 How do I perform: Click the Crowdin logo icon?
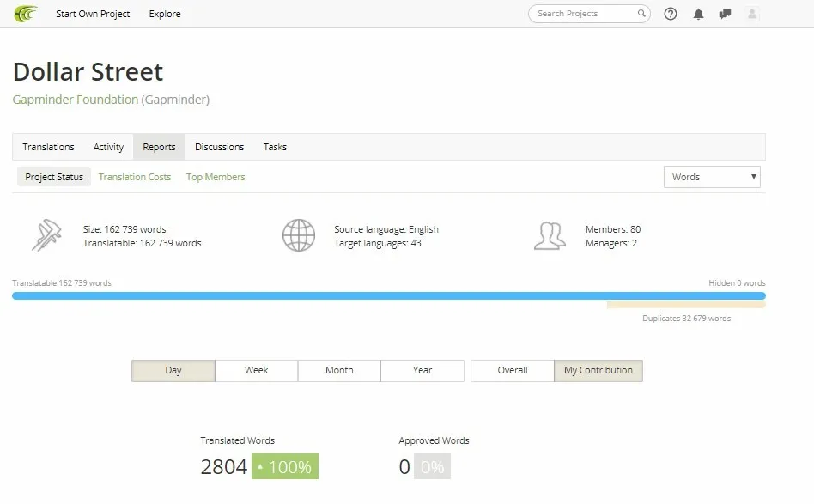26,14
